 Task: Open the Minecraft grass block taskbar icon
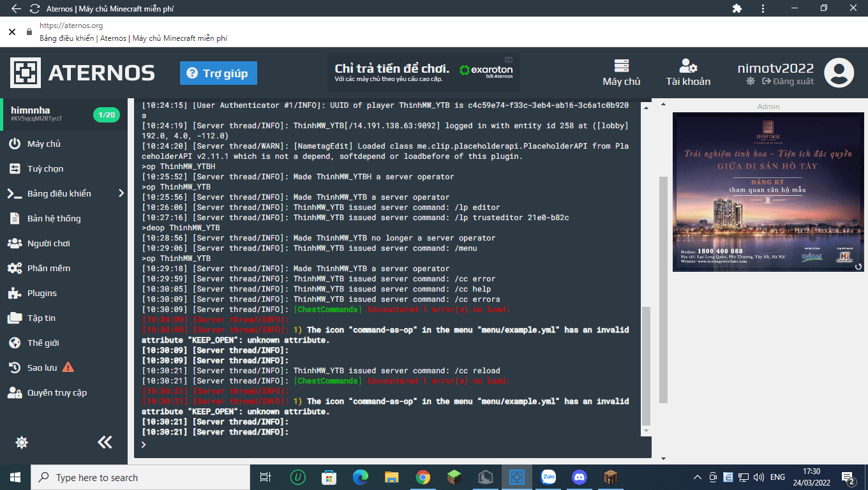click(454, 477)
